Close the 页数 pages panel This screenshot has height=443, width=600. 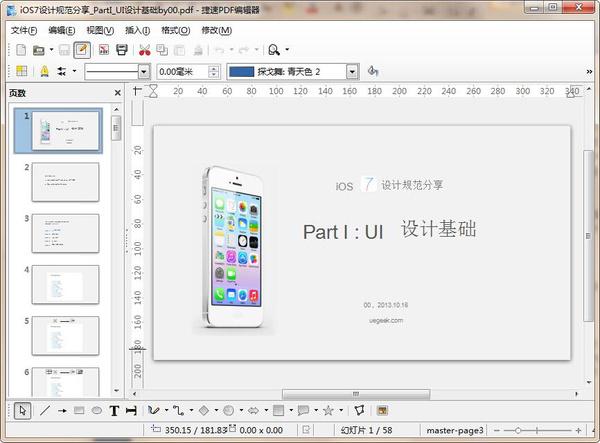(118, 93)
